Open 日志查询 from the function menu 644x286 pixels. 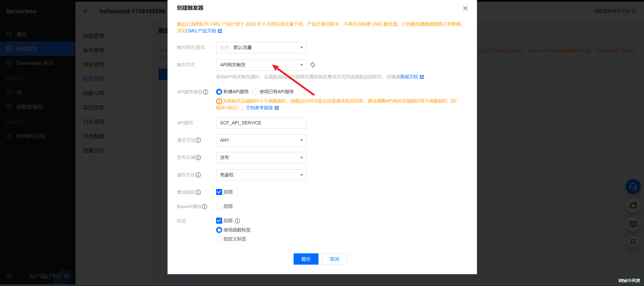[x=93, y=122]
